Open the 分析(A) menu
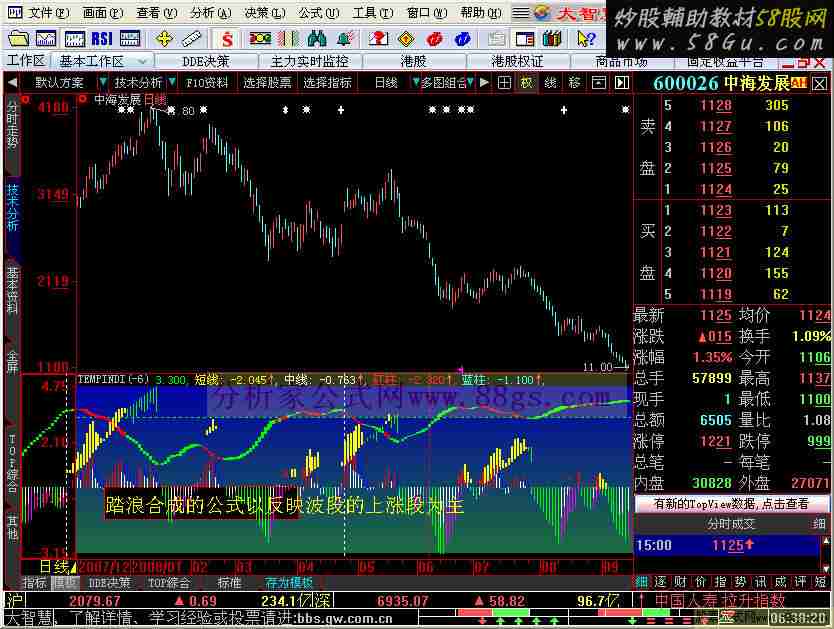The height and width of the screenshot is (629, 834). tap(210, 12)
